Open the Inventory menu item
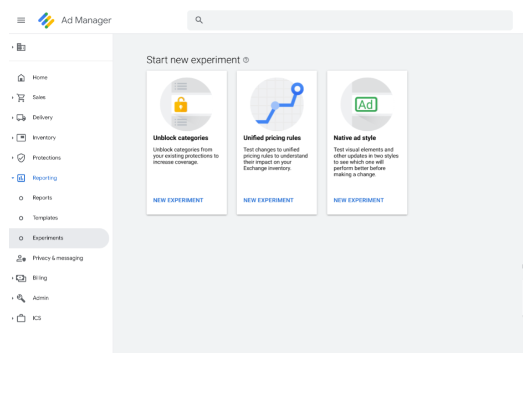This screenshot has height=399, width=532. pyautogui.click(x=44, y=137)
